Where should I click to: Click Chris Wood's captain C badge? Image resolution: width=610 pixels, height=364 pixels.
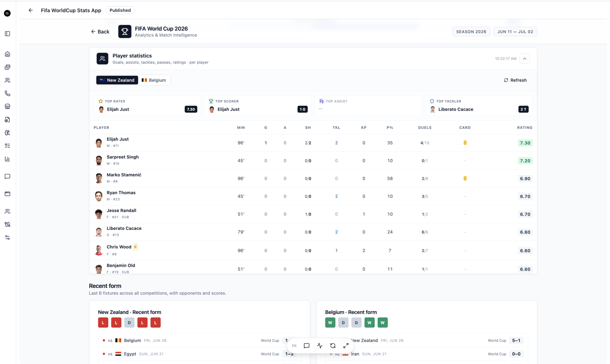tap(135, 247)
